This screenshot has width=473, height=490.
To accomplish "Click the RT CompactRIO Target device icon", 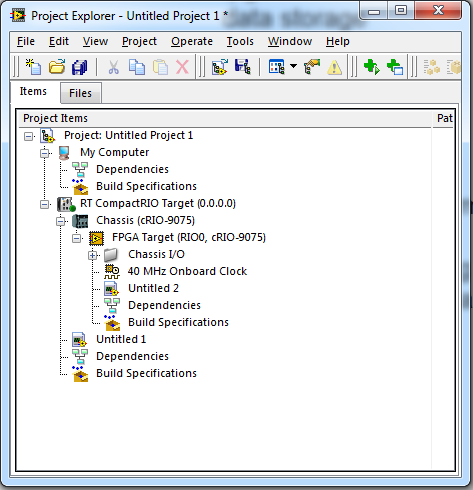I will (66, 204).
